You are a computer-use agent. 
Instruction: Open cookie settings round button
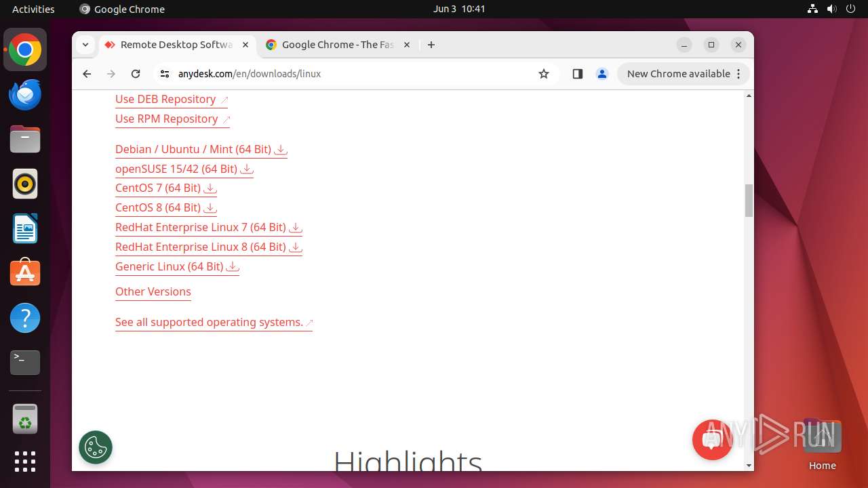96,447
